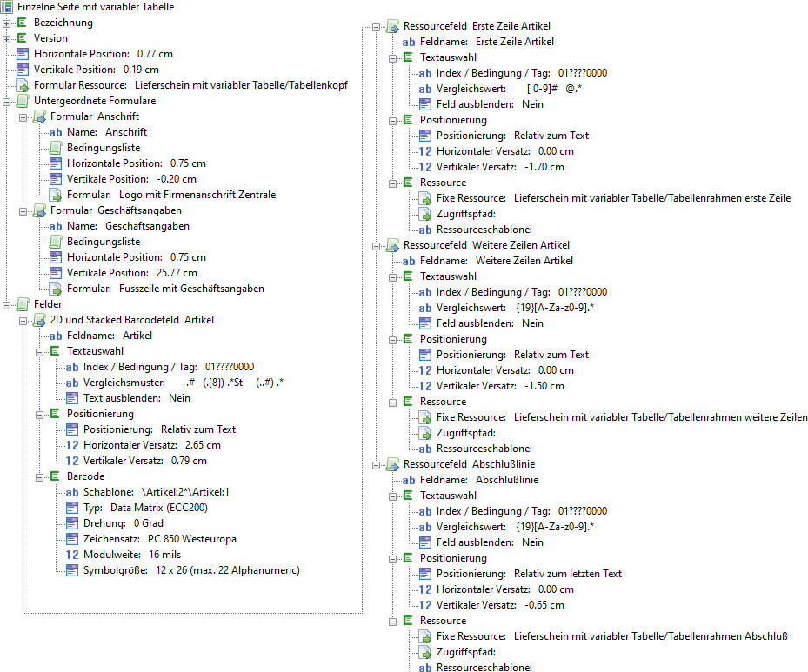Click the Ressourcefeld Abschlußlinie node icon

click(x=392, y=464)
